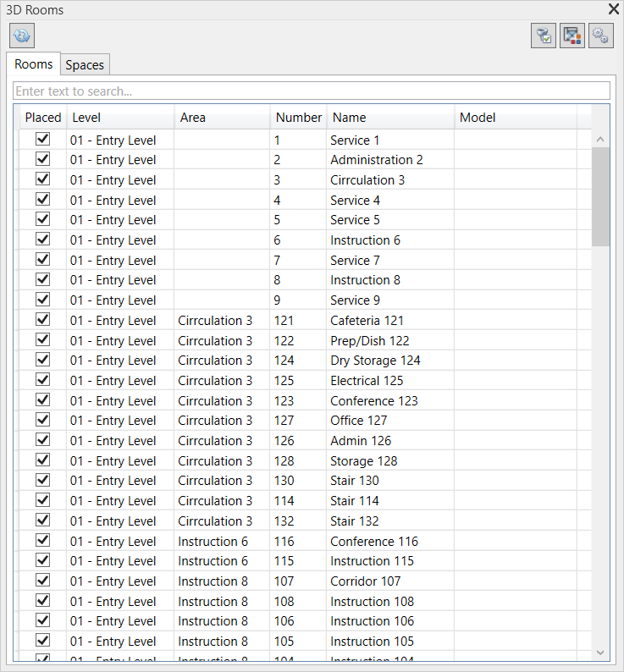Select the Electrical 125 name cell
This screenshot has height=672, width=624.
pos(390,381)
